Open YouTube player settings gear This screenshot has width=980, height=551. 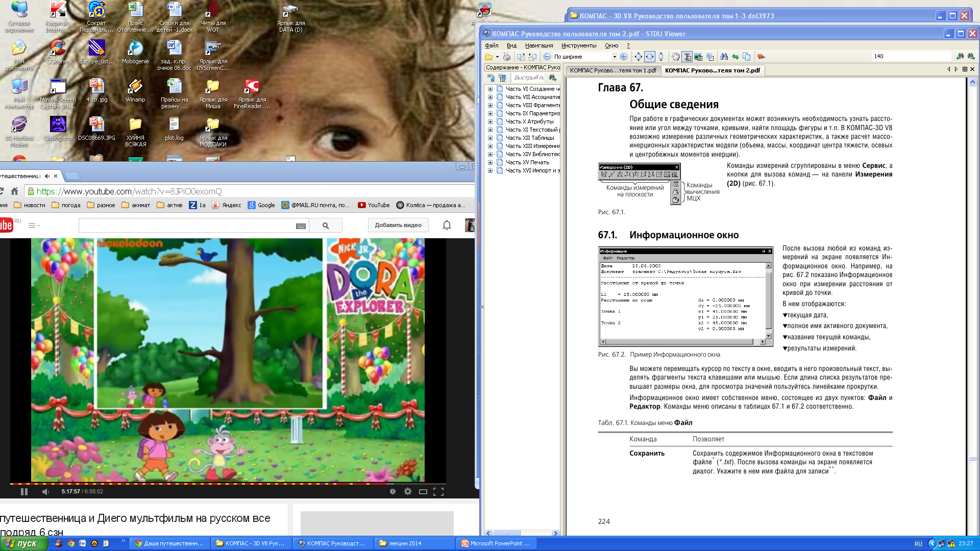pyautogui.click(x=407, y=491)
